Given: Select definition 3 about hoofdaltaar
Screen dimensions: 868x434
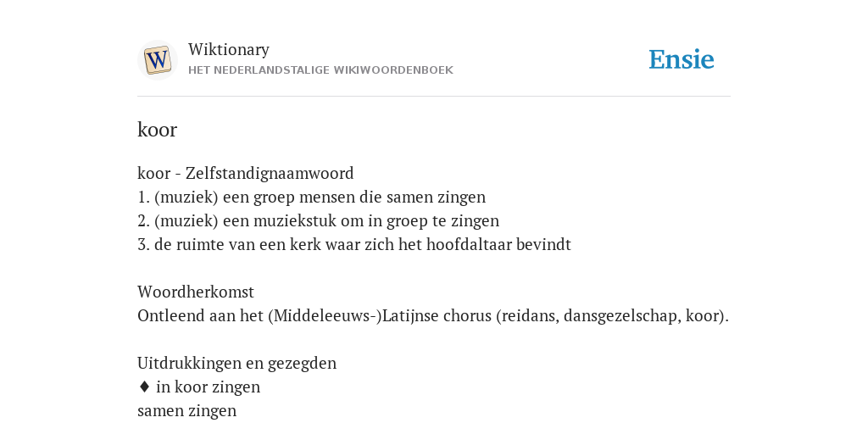Looking at the screenshot, I should (353, 245).
